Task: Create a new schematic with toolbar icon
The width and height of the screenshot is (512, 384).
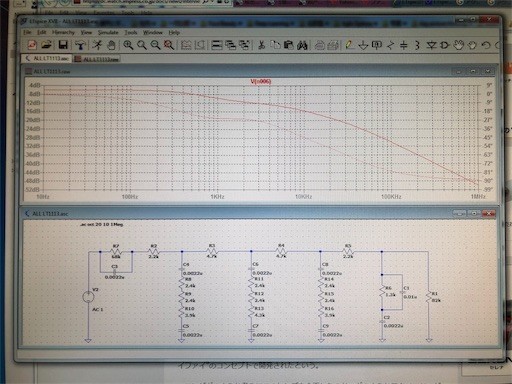Action: click(32, 45)
